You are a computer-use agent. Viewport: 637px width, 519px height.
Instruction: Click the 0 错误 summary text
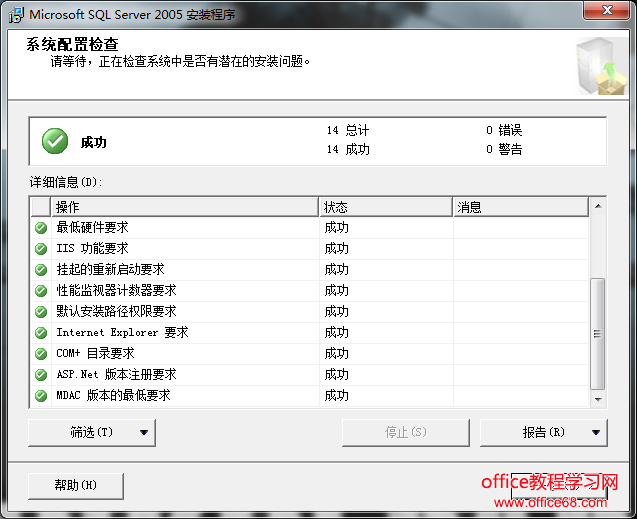(504, 130)
